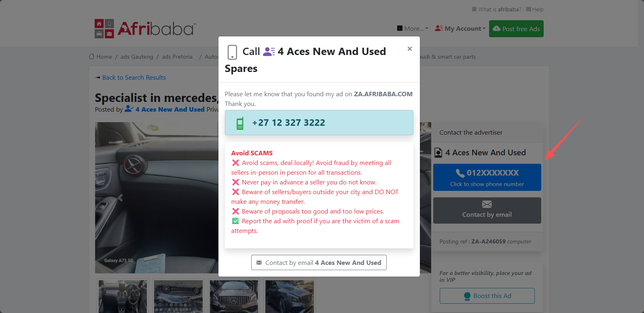Click the green checkmark beside Report the ad
This screenshot has height=313, width=644.
tap(235, 221)
